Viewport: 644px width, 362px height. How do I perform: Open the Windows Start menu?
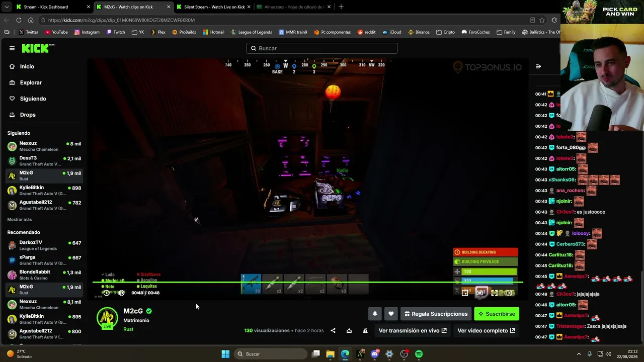[225, 354]
